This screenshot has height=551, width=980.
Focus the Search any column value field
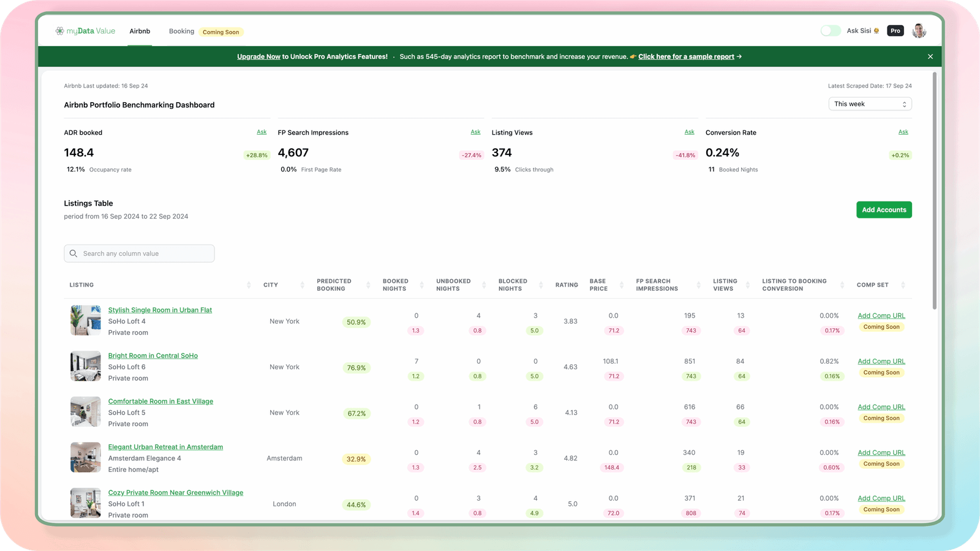point(139,253)
